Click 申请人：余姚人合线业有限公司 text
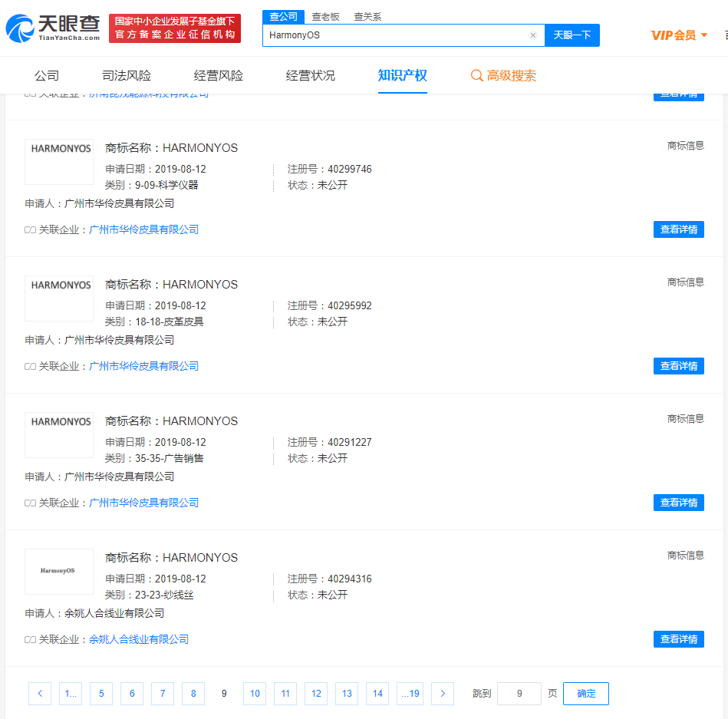The height and width of the screenshot is (719, 728). [x=94, y=613]
